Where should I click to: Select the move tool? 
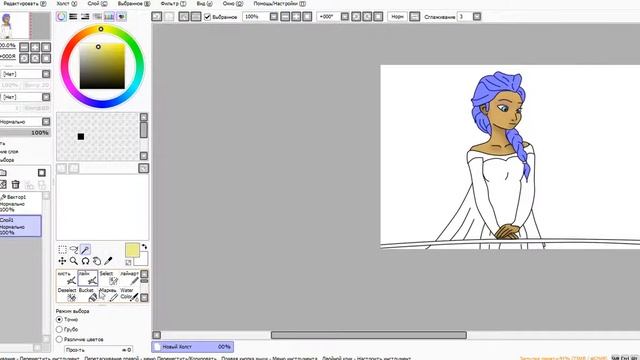pos(62,261)
